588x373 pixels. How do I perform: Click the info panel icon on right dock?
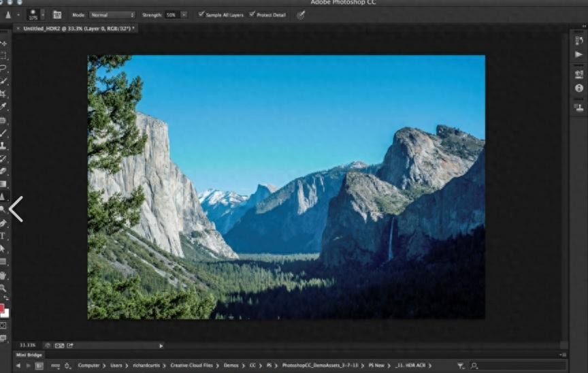[x=579, y=88]
